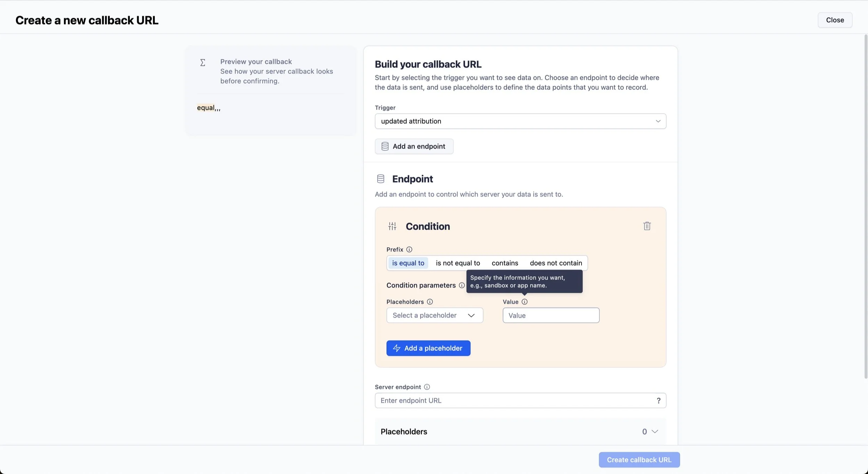Click the info icon next to Value
The width and height of the screenshot is (868, 474).
(525, 302)
